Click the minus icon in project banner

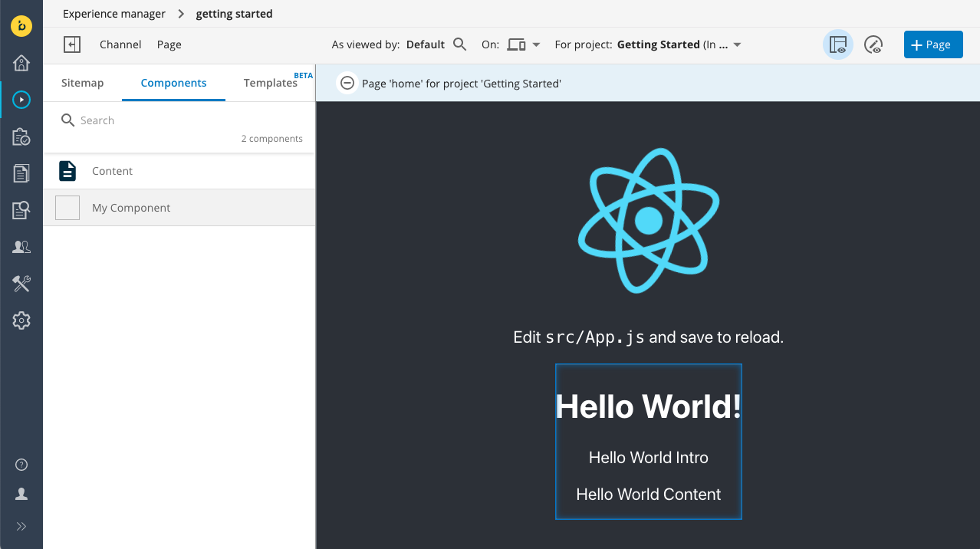(347, 83)
